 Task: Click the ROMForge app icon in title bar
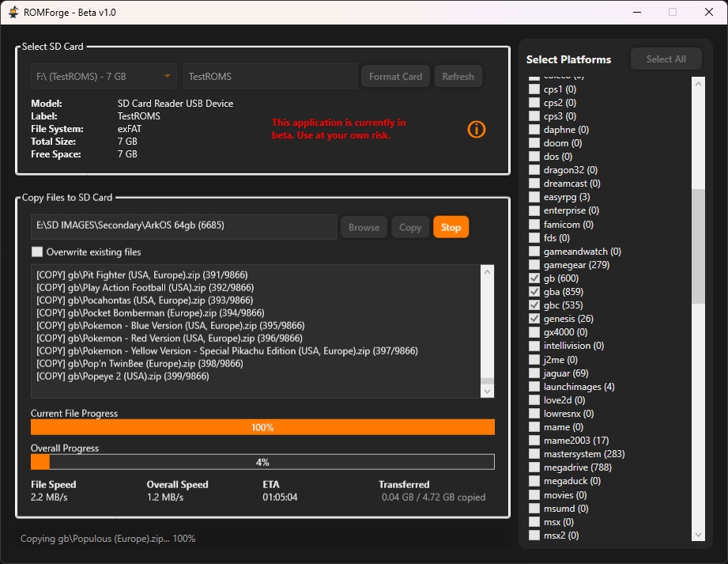pyautogui.click(x=13, y=13)
